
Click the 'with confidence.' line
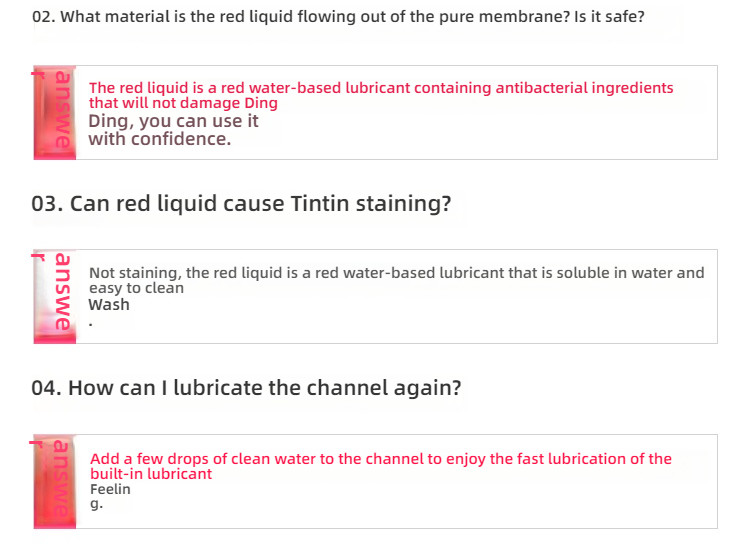(x=159, y=139)
